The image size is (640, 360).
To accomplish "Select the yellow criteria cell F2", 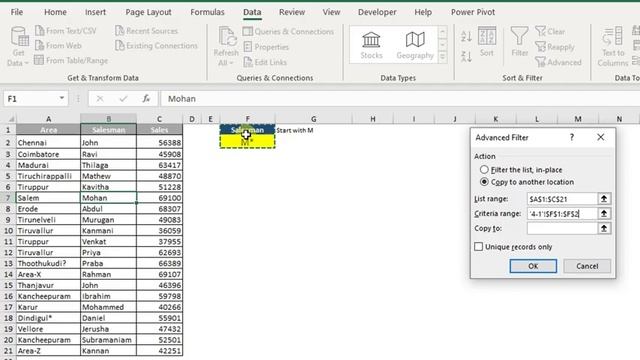I will point(247,142).
